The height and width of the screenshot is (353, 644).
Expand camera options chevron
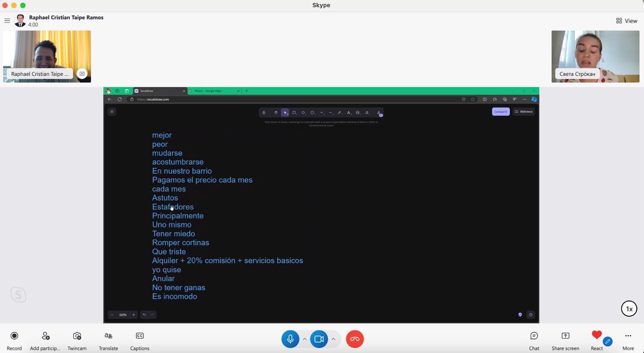tap(333, 339)
